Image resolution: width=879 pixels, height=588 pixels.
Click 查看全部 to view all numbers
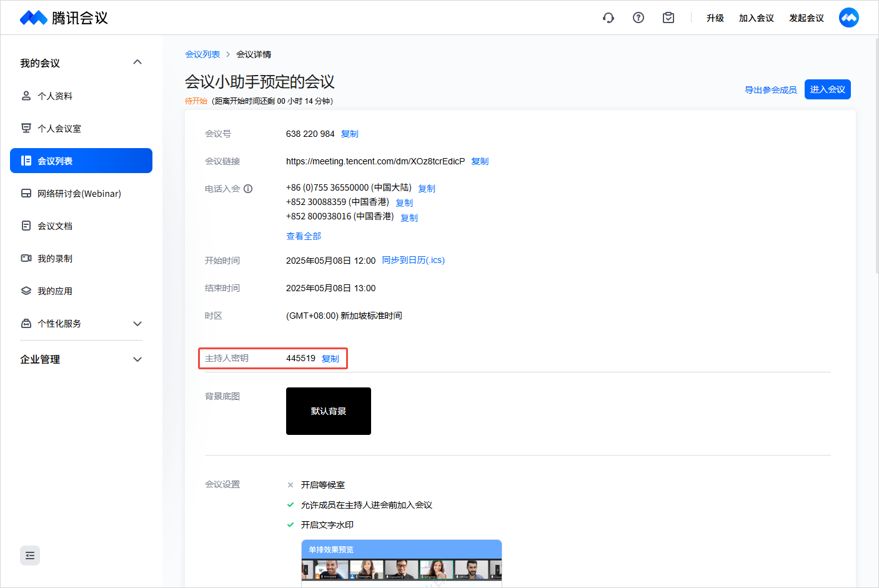304,236
